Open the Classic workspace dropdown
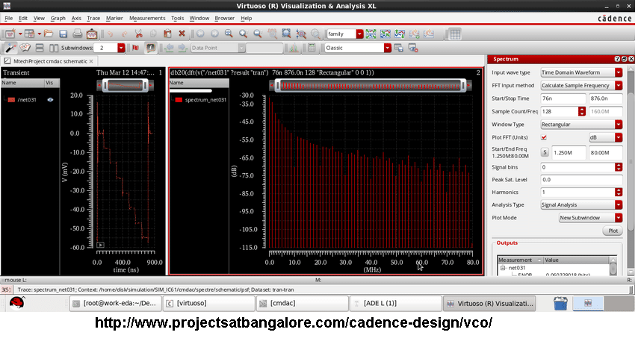The width and height of the screenshot is (644, 347). [387, 48]
